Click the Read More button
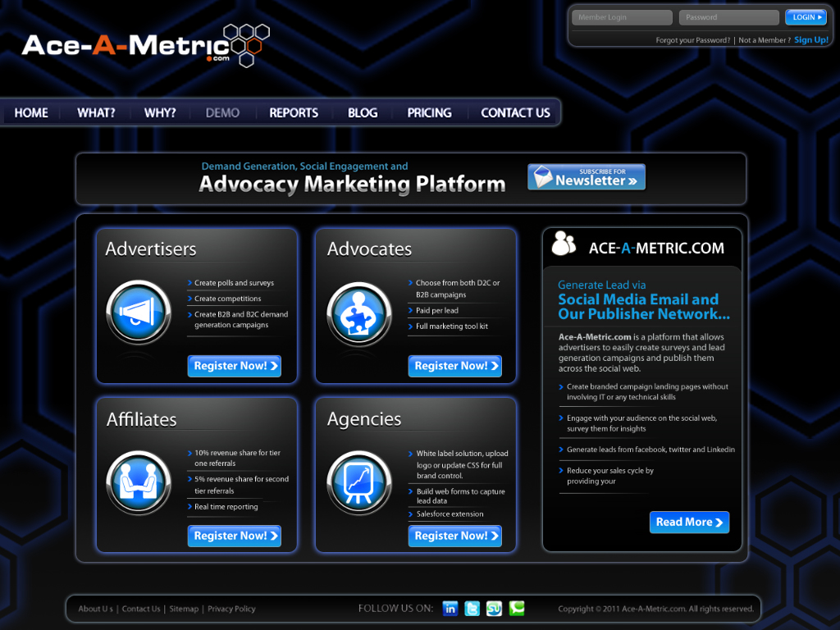This screenshot has height=630, width=840. click(689, 523)
